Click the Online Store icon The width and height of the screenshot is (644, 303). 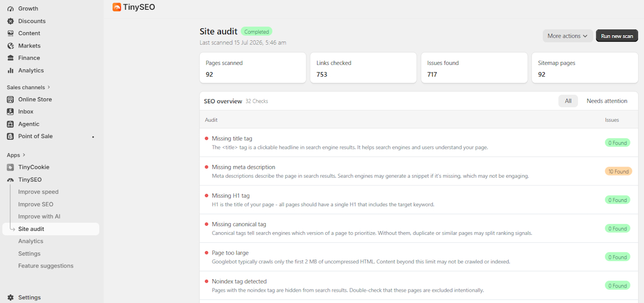click(10, 99)
